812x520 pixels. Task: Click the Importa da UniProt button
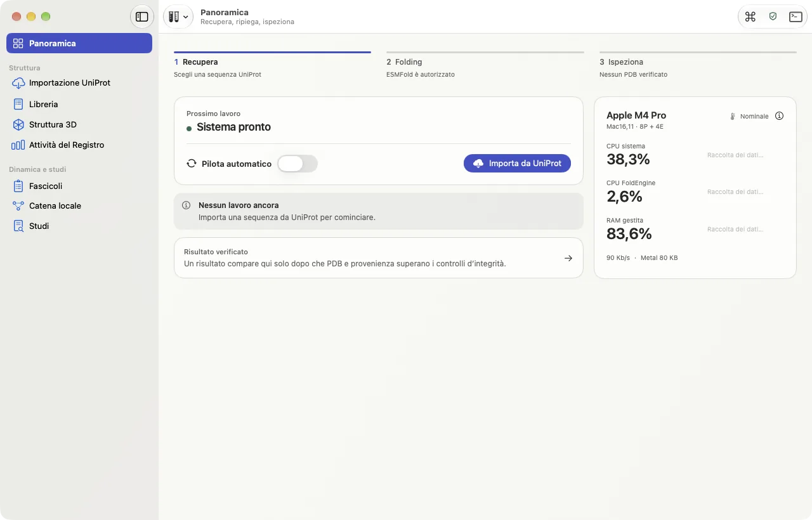[517, 163]
